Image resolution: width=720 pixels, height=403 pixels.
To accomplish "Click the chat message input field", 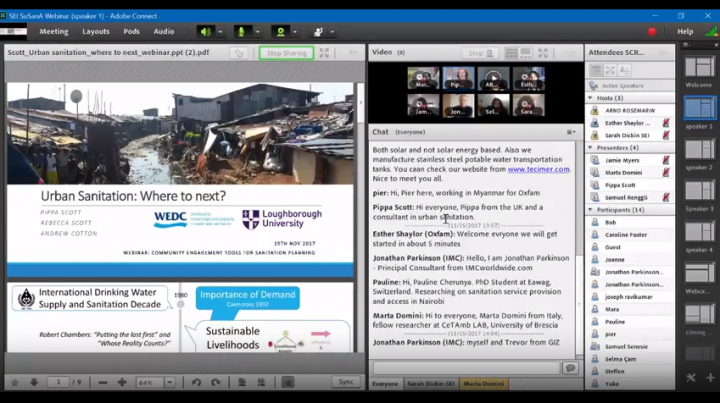I will tap(465, 368).
